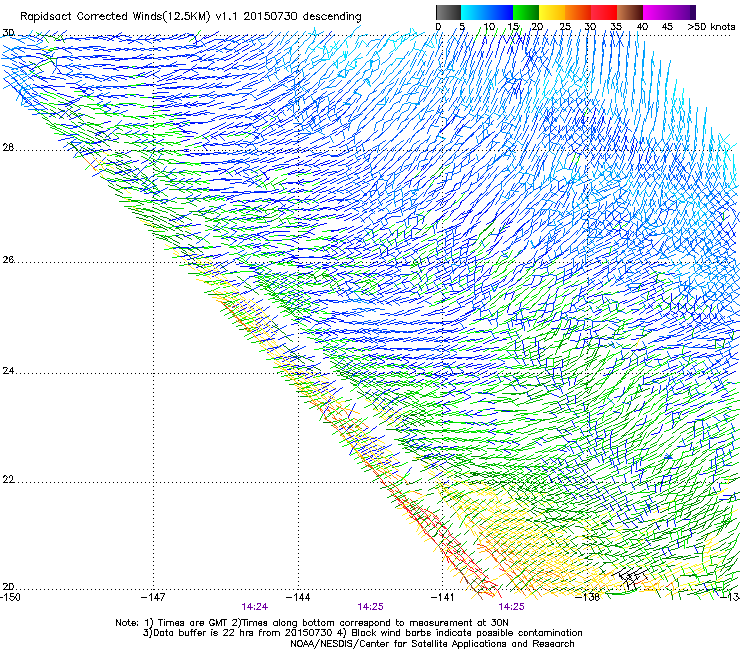Click the latitude label '30'
740x650 pixels.
pos(8,33)
